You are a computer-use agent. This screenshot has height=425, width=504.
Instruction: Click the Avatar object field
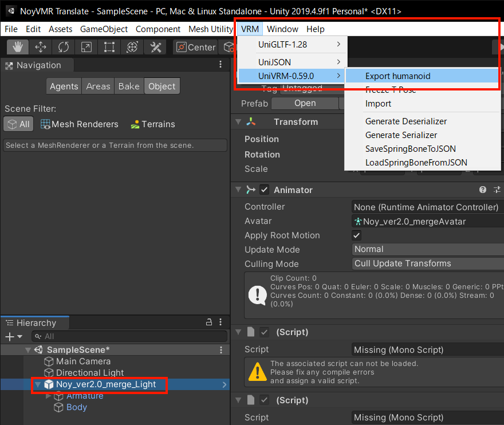tap(428, 222)
